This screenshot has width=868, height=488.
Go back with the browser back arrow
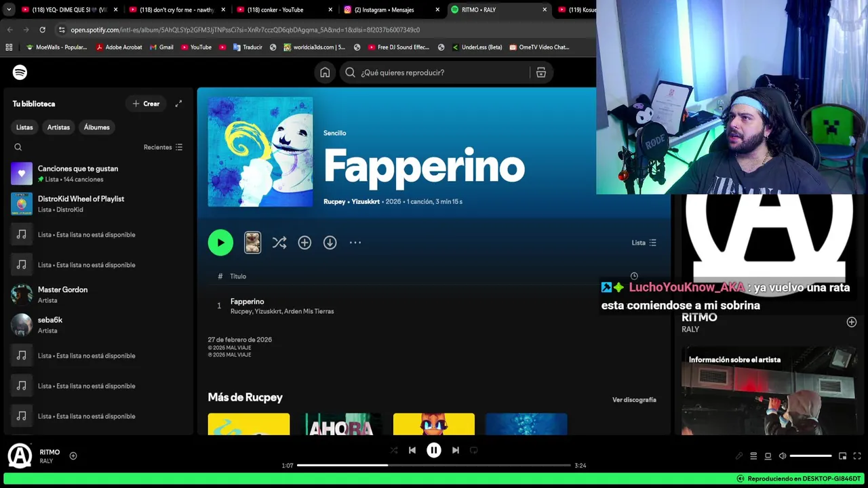tap(9, 30)
